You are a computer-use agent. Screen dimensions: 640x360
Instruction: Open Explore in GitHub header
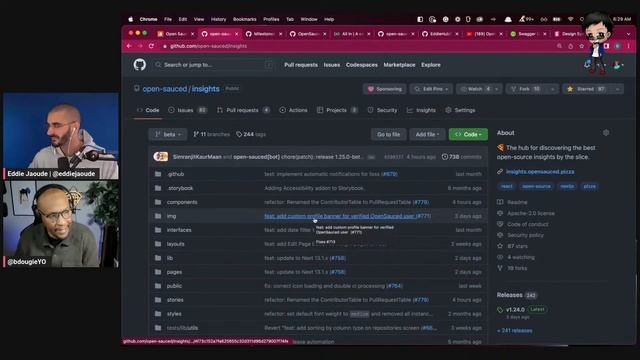tap(431, 65)
